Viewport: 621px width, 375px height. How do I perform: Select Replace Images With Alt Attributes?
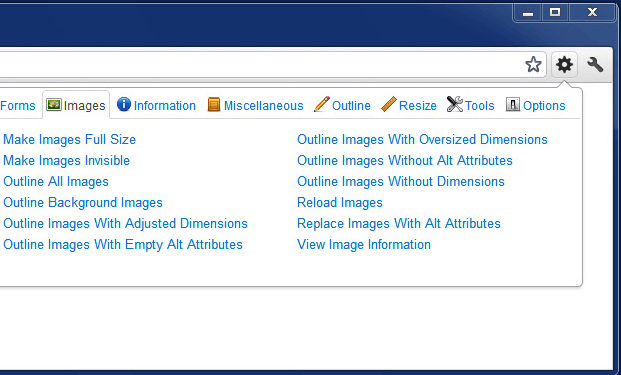[x=399, y=223]
